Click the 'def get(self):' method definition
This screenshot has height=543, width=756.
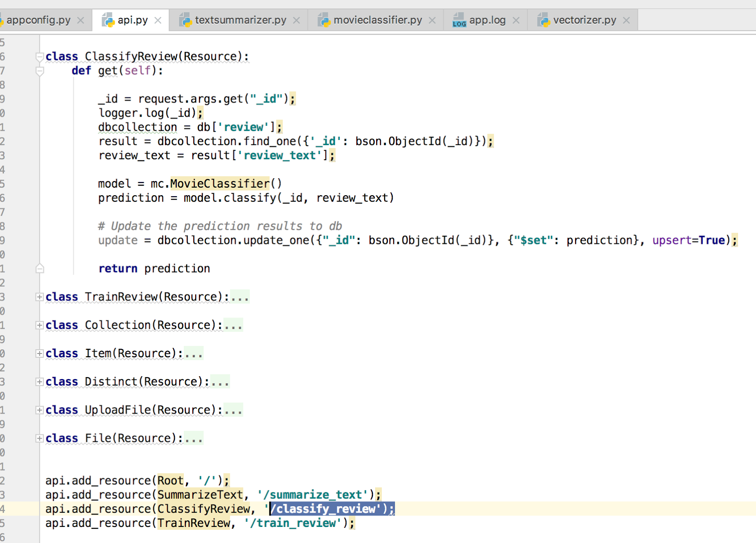117,71
